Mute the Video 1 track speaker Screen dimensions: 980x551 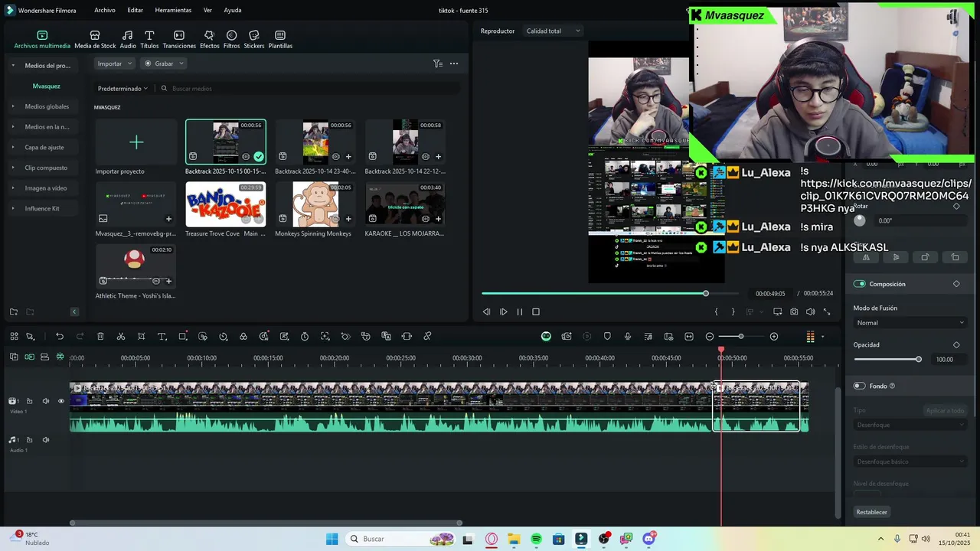click(x=46, y=401)
